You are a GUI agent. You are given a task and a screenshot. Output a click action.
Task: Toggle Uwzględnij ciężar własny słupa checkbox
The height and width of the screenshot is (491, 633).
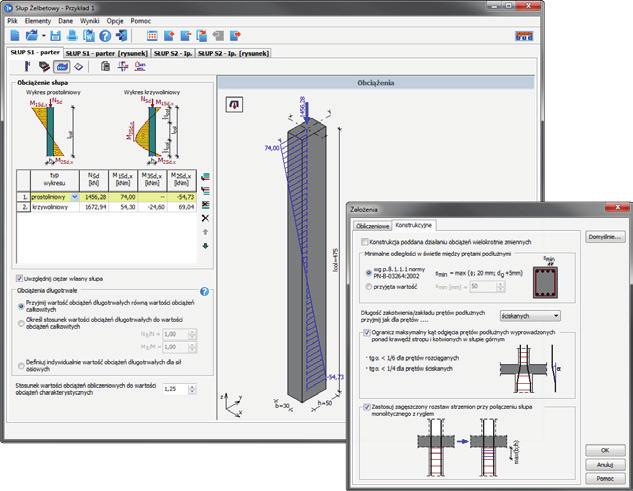tap(19, 278)
